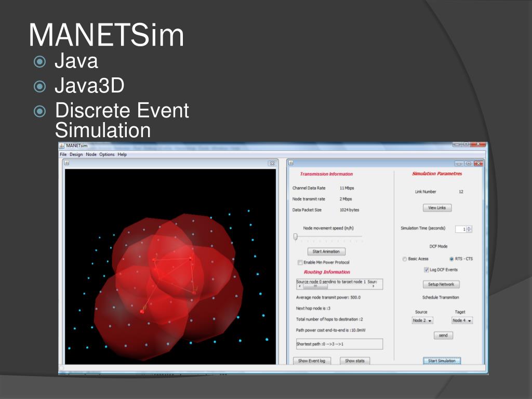The width and height of the screenshot is (532, 399).
Task: Click the 'DCF Mode' label
Action: point(438,246)
